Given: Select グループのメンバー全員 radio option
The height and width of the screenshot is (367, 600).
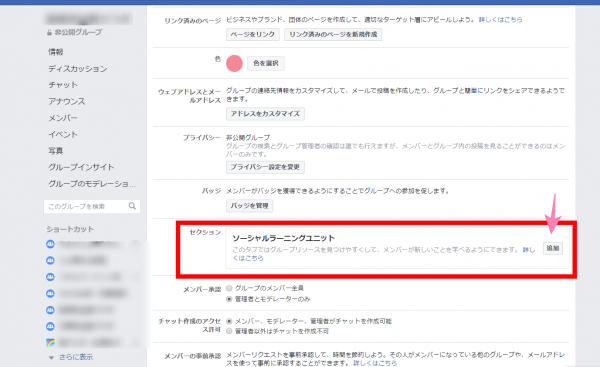Looking at the screenshot, I should pos(229,288).
